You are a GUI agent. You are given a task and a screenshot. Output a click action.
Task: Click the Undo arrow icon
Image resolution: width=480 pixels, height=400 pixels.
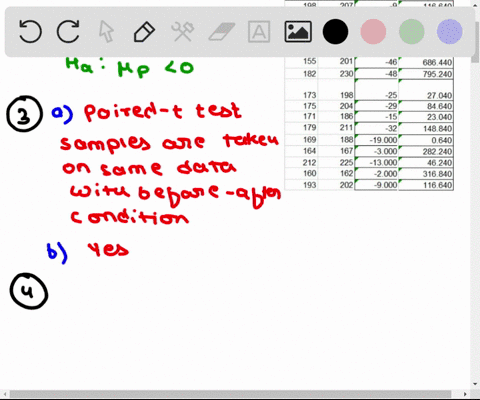(x=30, y=32)
